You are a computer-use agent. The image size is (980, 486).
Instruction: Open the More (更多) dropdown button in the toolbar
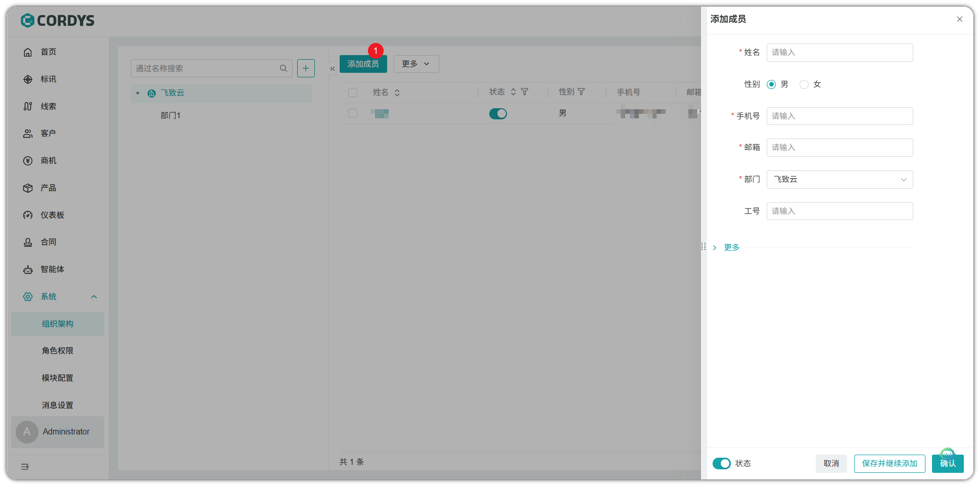click(416, 64)
